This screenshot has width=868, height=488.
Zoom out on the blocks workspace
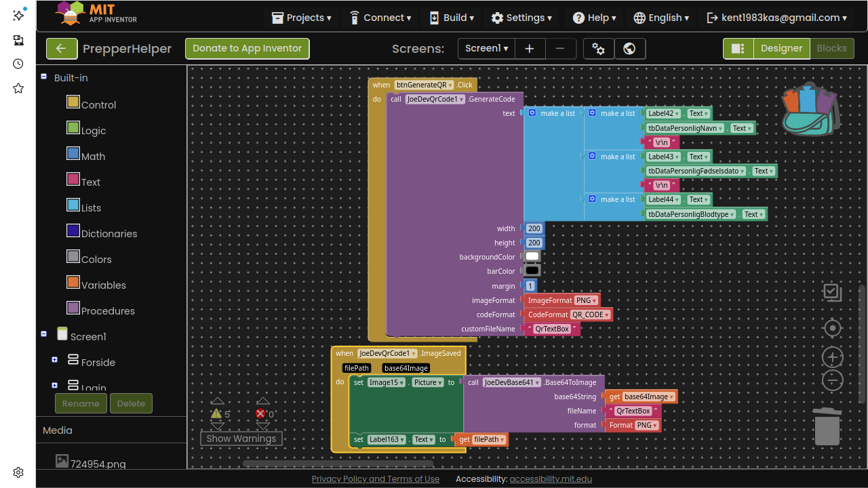(x=832, y=381)
